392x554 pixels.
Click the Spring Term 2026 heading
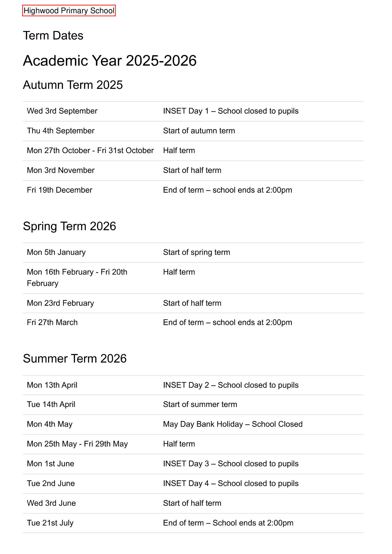[69, 226]
